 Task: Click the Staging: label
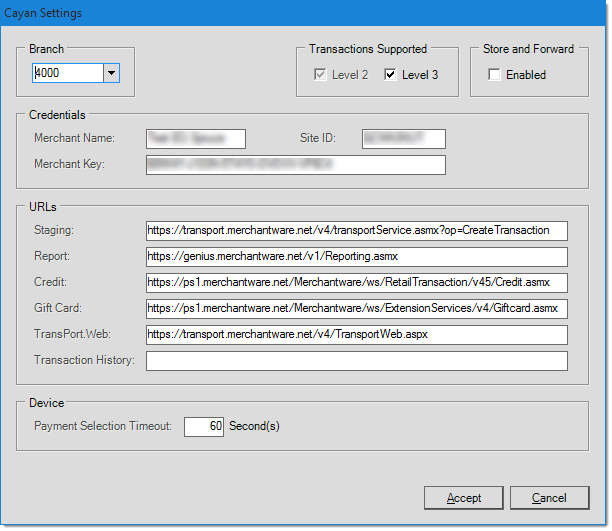pyautogui.click(x=54, y=230)
